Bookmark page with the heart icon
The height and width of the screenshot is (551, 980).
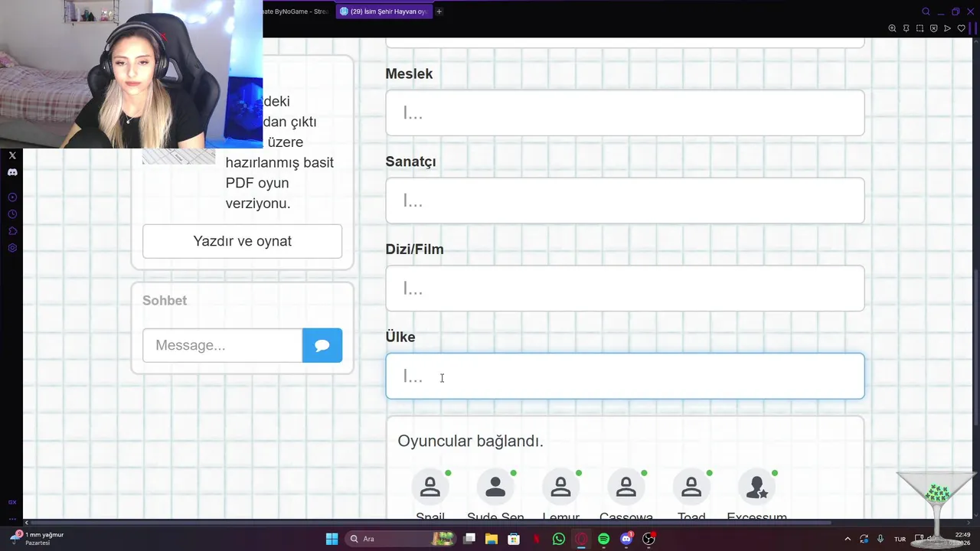click(961, 28)
